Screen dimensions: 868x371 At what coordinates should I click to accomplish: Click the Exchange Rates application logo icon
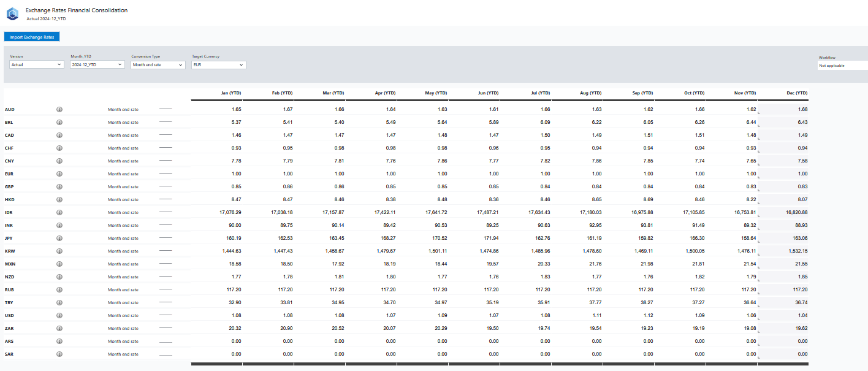pyautogui.click(x=12, y=13)
